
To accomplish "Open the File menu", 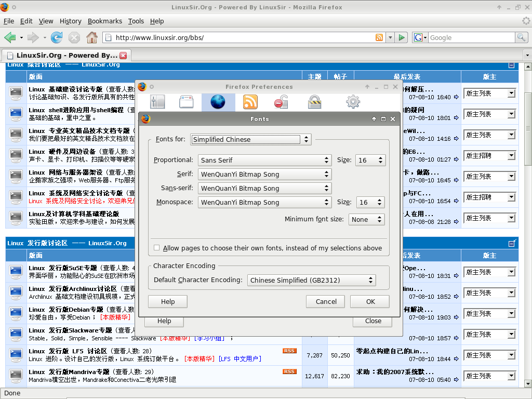I will (x=9, y=21).
